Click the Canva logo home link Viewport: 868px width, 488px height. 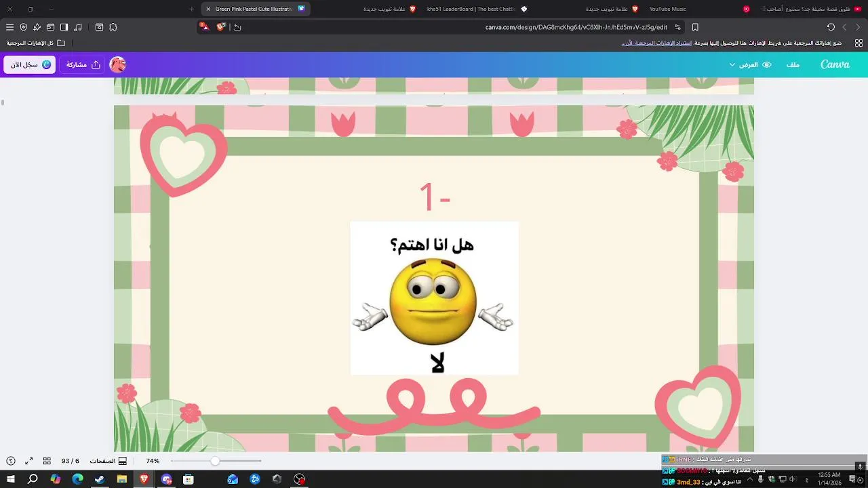point(835,64)
